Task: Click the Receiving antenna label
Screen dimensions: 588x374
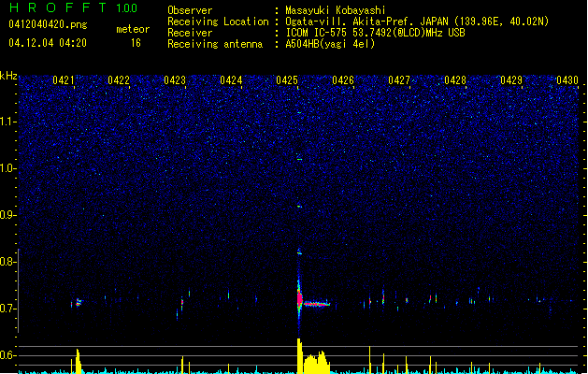Action: click(215, 44)
